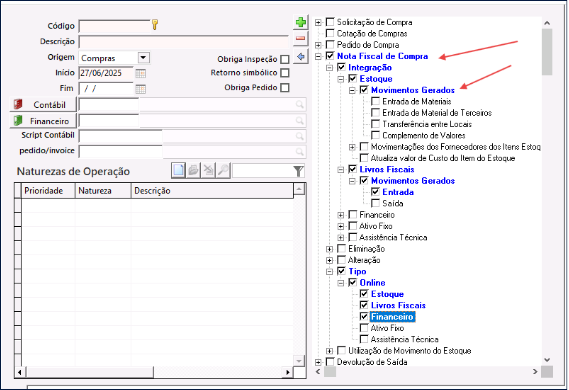
Task: Click table horizontal scroll right arrow
Action: (x=288, y=372)
